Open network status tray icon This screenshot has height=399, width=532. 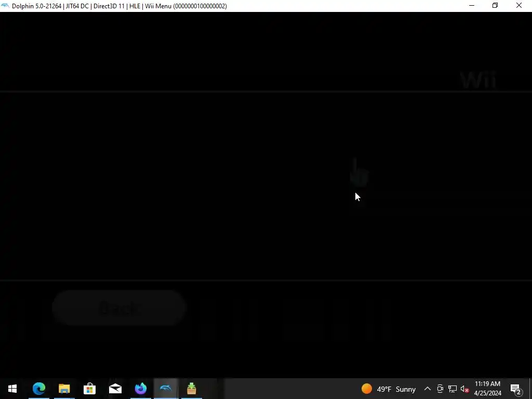[x=453, y=389]
